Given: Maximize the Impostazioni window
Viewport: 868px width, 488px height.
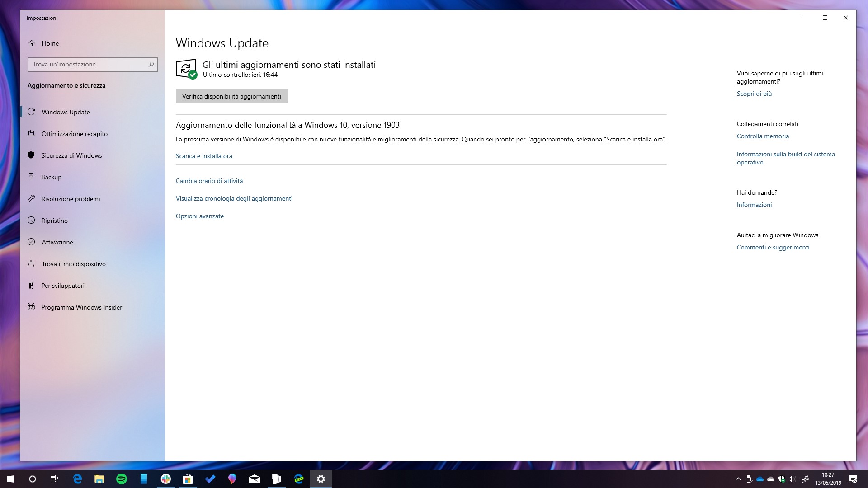Looking at the screenshot, I should coord(825,18).
